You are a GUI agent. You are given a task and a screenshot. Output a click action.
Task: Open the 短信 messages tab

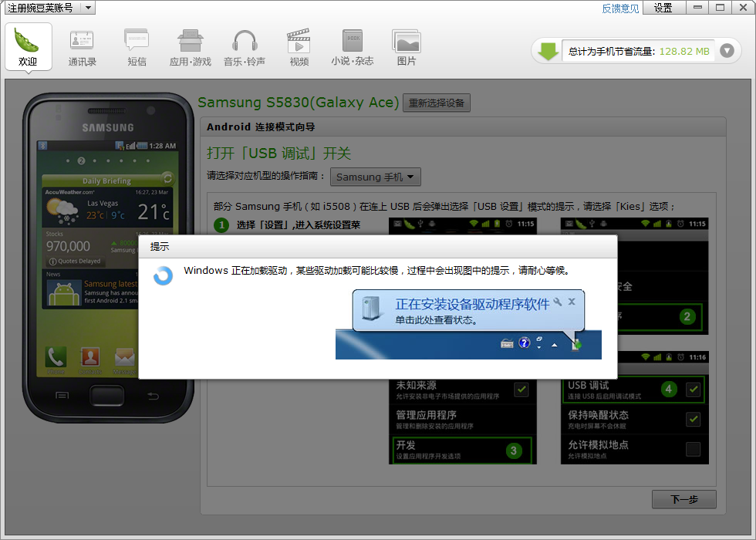click(x=137, y=47)
